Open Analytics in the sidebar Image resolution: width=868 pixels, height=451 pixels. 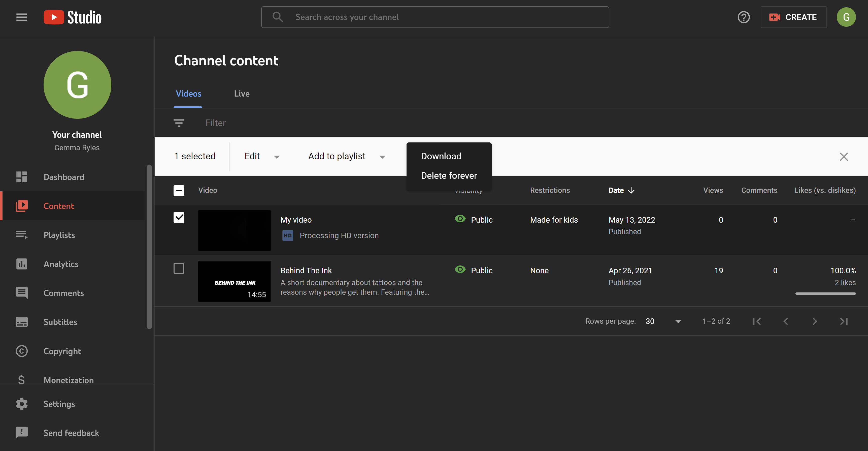73,264
